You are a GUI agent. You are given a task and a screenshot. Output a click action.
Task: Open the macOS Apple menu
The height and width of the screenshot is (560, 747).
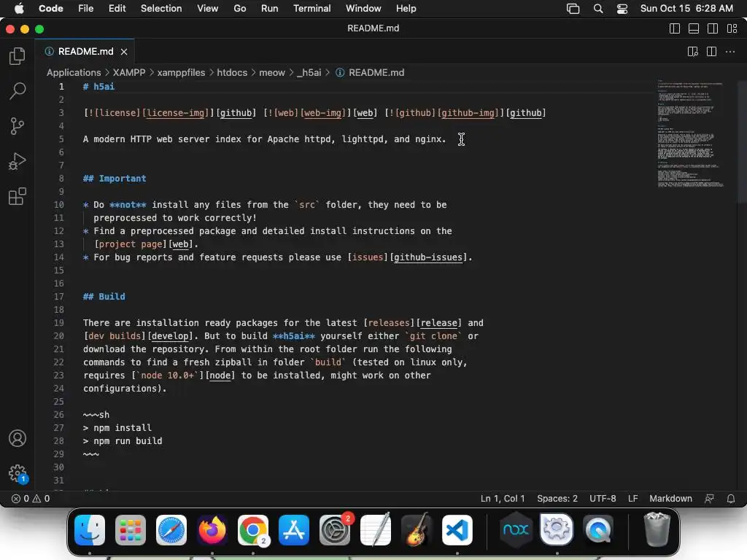[19, 9]
